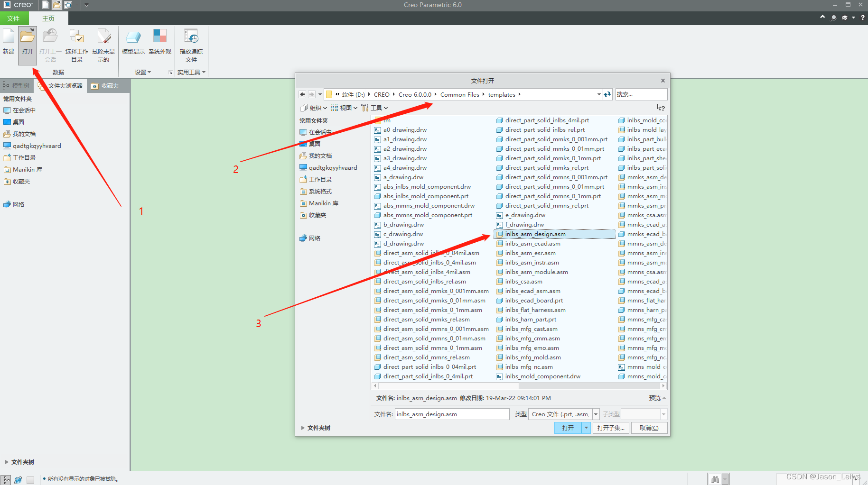Click quick access windows switch icon
Image resolution: width=868 pixels, height=485 pixels.
point(68,5)
